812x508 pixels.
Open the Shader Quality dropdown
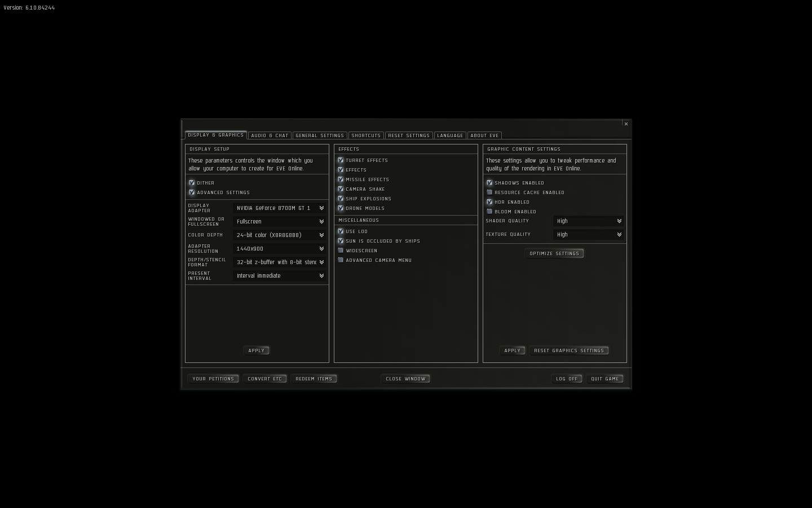(589, 221)
